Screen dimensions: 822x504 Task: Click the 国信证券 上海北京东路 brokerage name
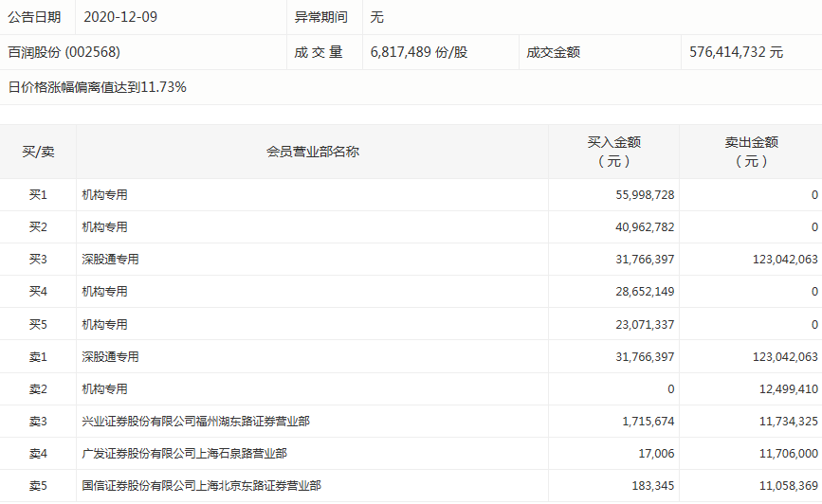(x=201, y=486)
